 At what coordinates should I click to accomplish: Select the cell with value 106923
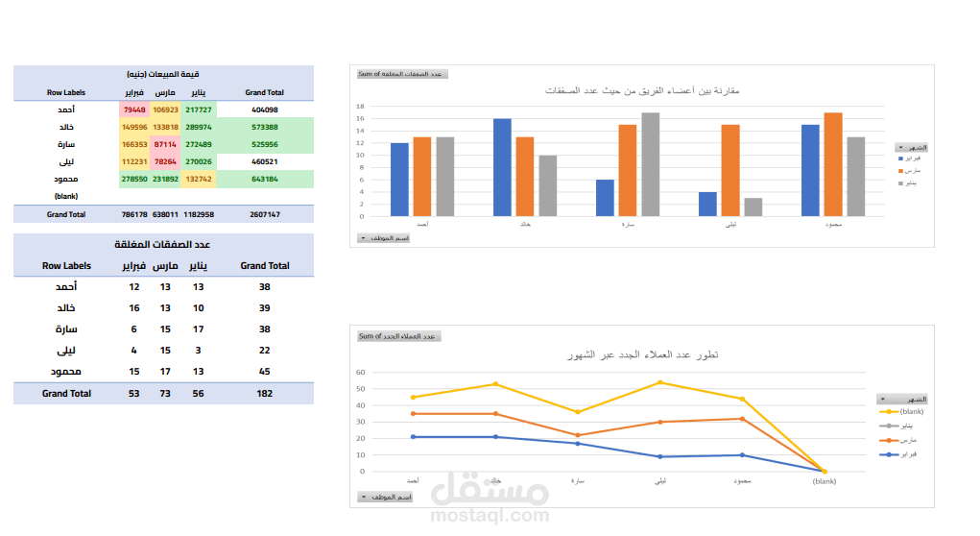pyautogui.click(x=166, y=110)
